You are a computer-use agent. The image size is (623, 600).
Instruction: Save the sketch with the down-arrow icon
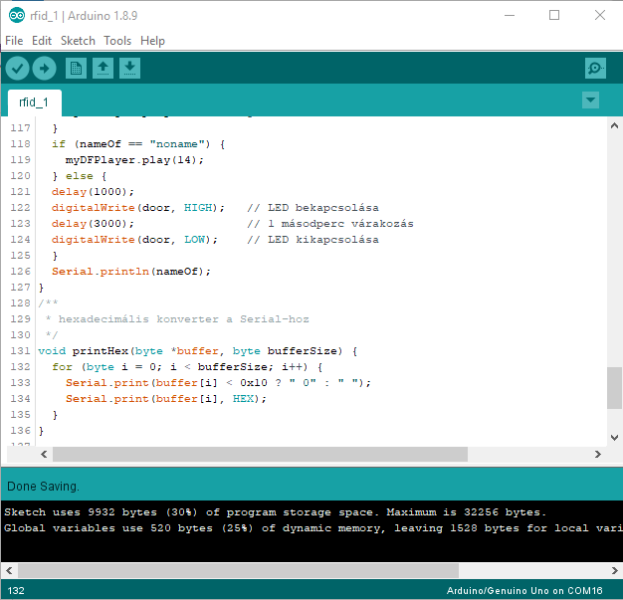tap(130, 68)
